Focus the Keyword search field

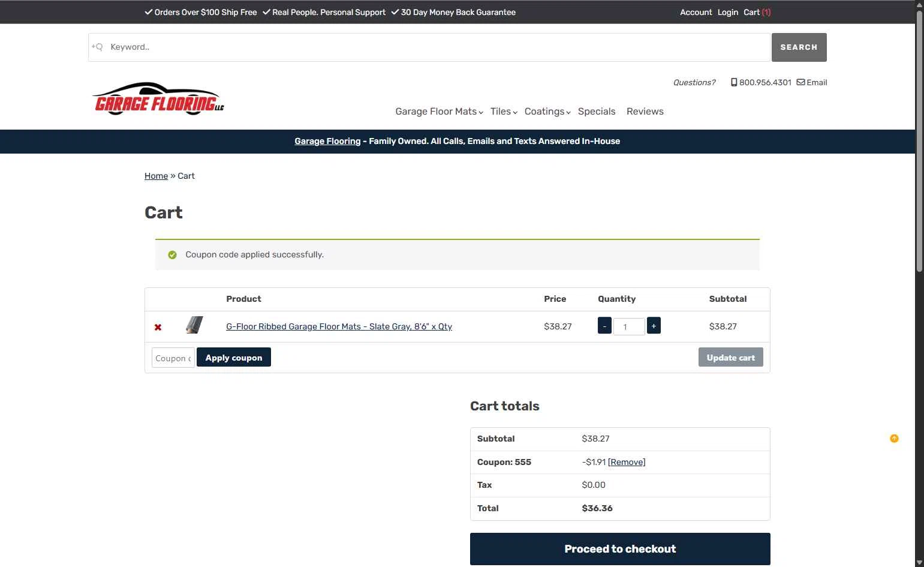click(429, 47)
